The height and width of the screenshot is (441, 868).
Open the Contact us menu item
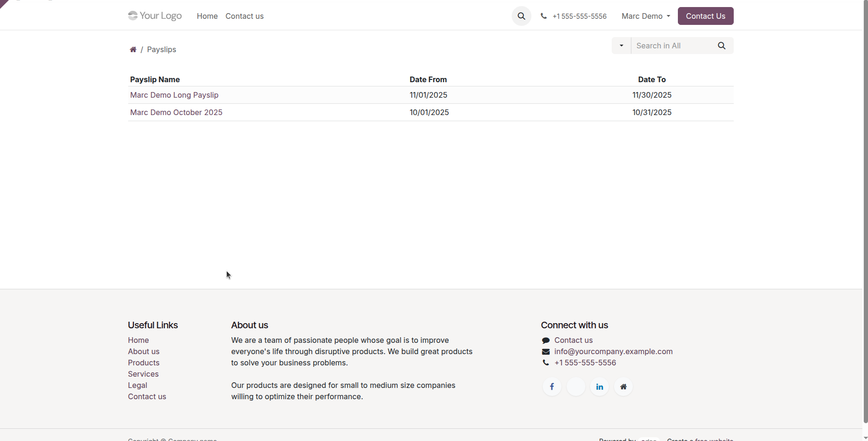[245, 16]
